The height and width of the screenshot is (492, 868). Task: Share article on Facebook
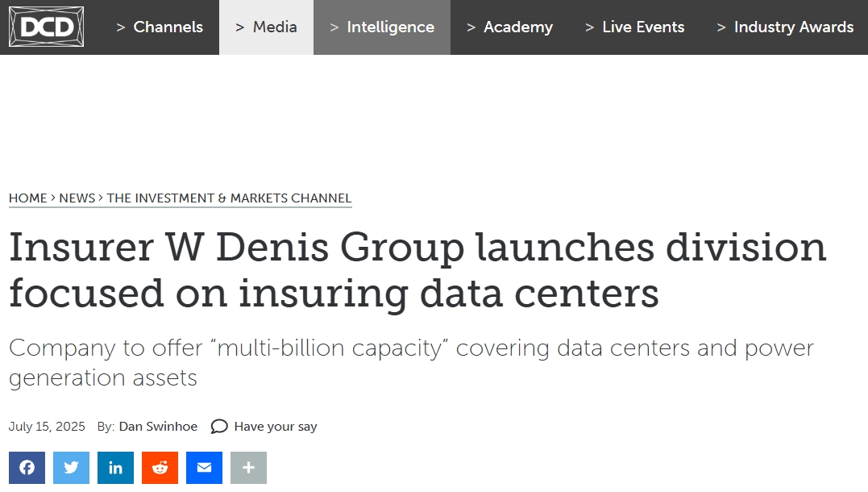(x=27, y=468)
